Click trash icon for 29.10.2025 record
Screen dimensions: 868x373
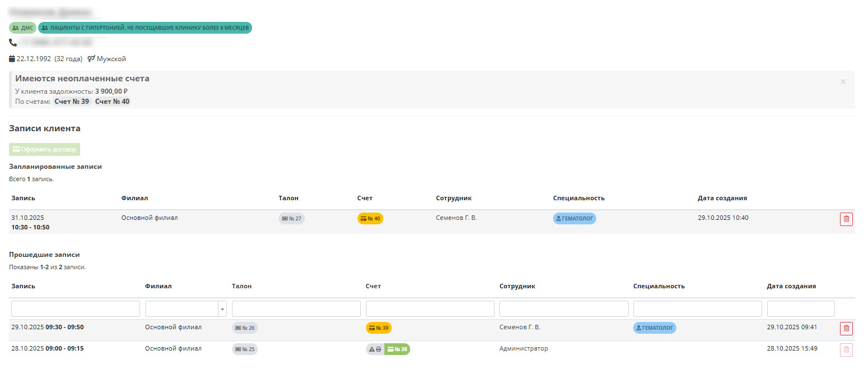(846, 328)
